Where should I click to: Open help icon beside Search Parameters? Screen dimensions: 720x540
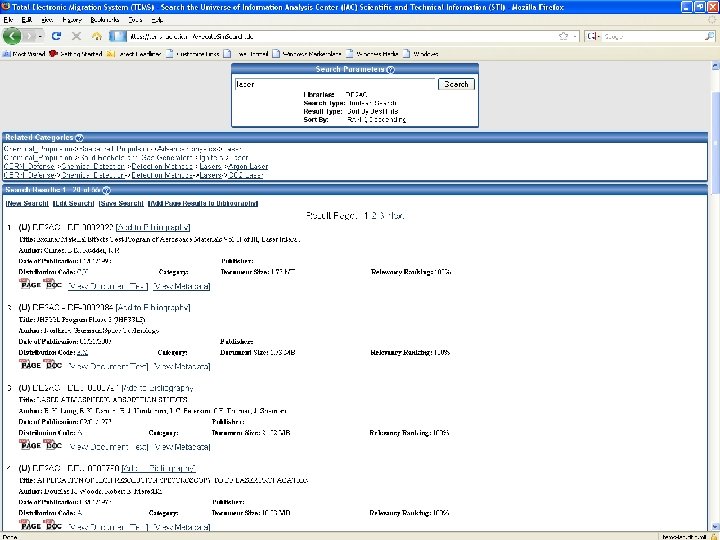tap(390, 70)
